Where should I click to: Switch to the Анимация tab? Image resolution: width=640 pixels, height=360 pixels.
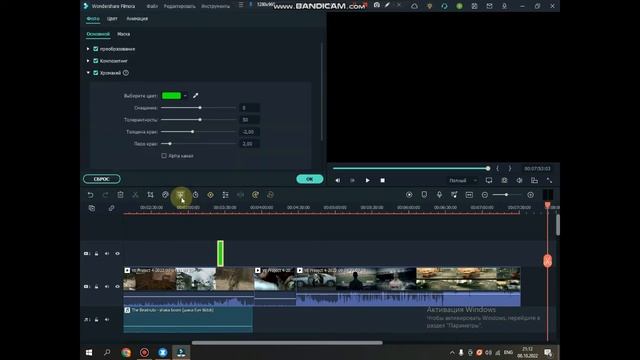tap(137, 19)
